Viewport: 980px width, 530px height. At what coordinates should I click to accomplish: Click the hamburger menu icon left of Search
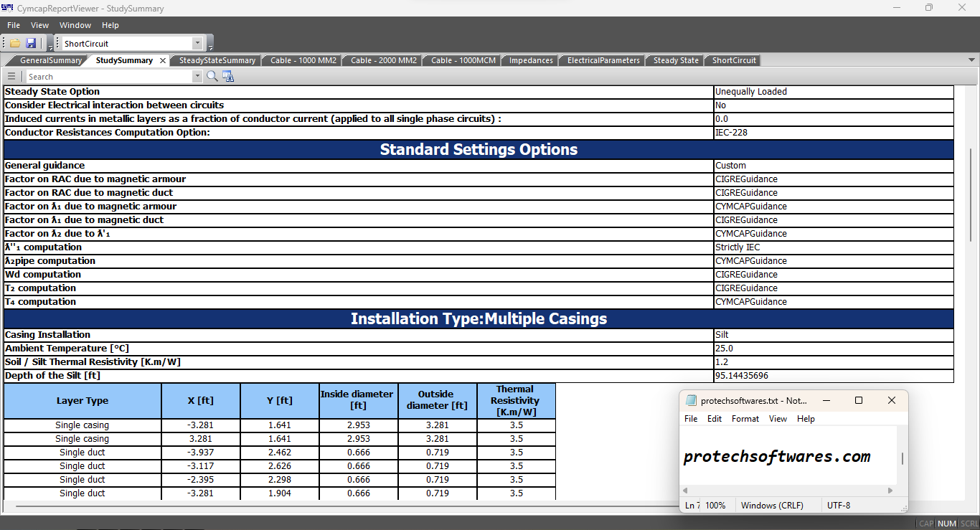tap(11, 76)
